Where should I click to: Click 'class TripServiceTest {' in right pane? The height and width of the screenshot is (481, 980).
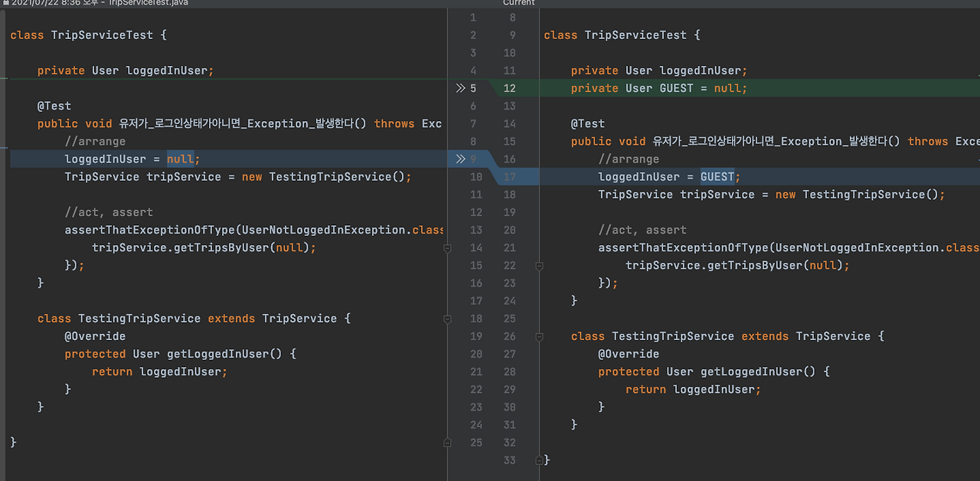coord(622,35)
